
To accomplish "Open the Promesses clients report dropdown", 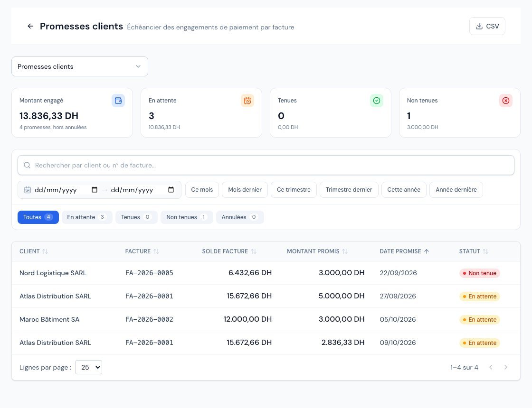I will coord(80,66).
